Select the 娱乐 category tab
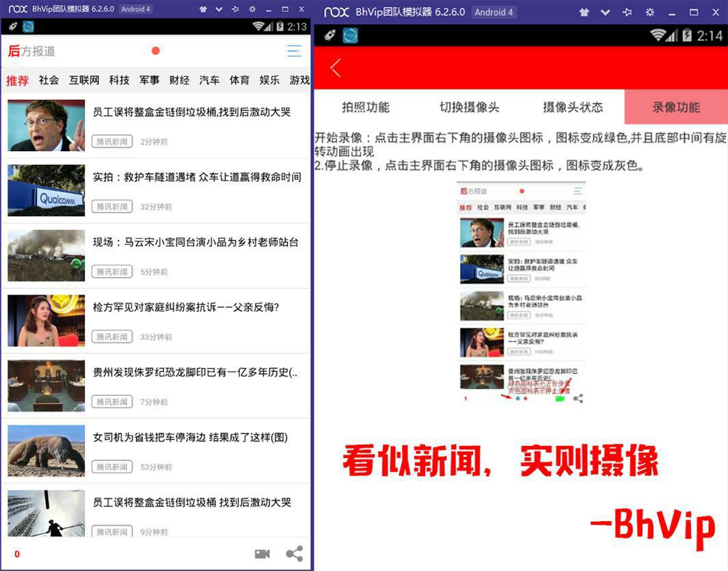This screenshot has height=571, width=728. [269, 80]
